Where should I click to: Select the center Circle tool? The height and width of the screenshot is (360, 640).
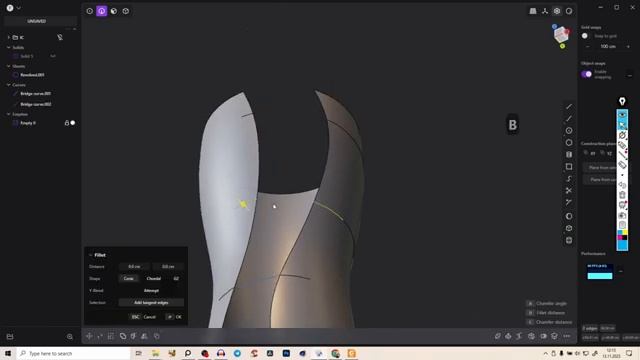click(x=569, y=131)
